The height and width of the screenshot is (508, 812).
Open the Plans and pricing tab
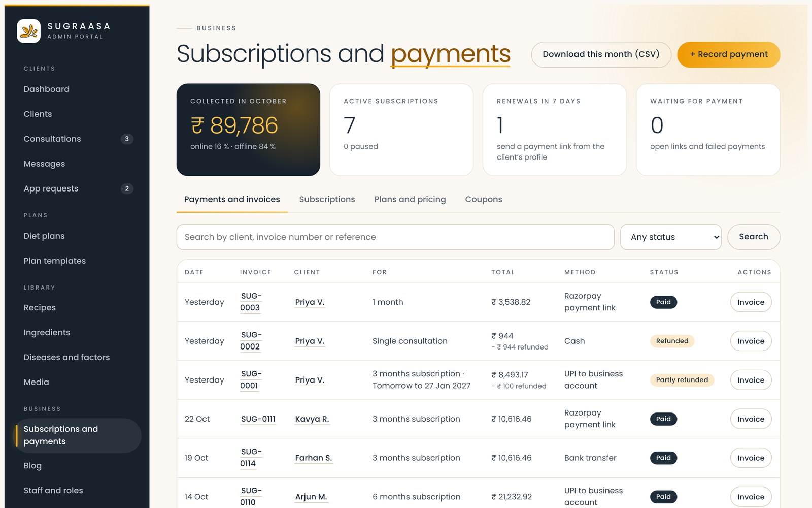click(410, 199)
